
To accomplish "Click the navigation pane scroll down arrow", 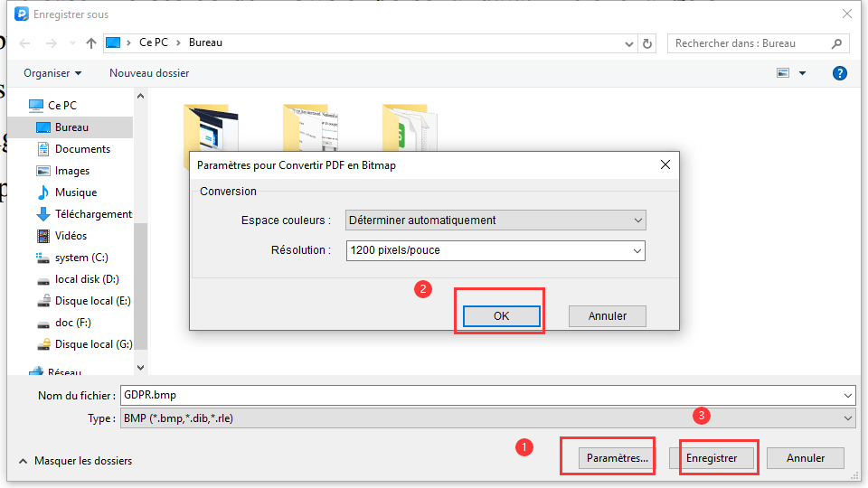I will pyautogui.click(x=141, y=368).
